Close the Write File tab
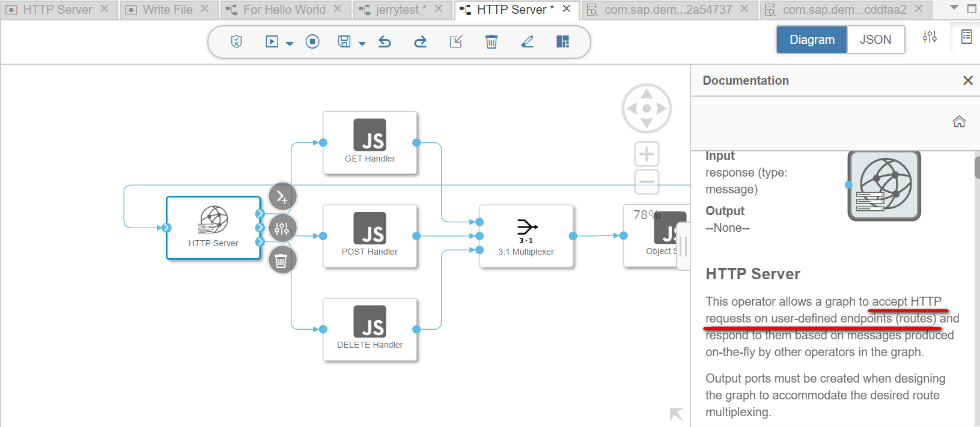The width and height of the screenshot is (980, 427). (x=205, y=9)
